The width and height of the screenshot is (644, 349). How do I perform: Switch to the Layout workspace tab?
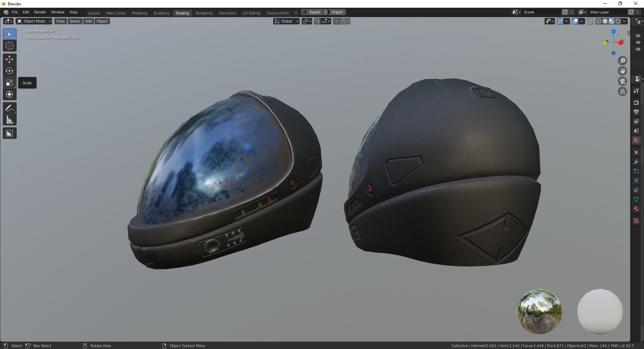[94, 13]
